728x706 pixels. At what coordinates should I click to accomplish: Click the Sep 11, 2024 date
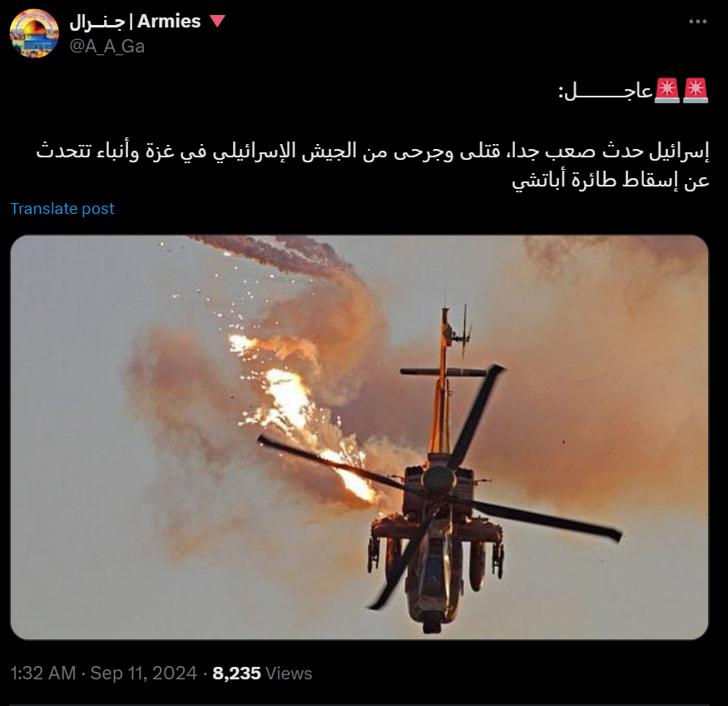pos(143,673)
